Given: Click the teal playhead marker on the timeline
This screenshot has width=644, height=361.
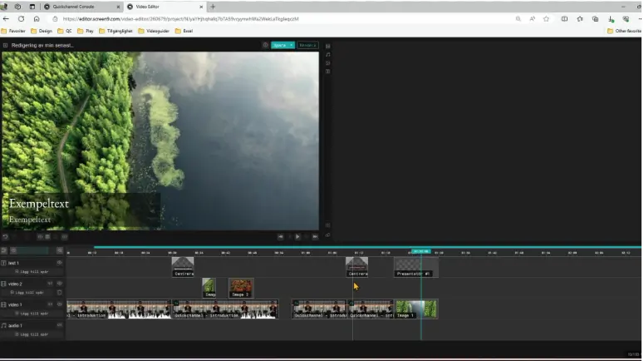Looking at the screenshot, I should click(x=421, y=251).
